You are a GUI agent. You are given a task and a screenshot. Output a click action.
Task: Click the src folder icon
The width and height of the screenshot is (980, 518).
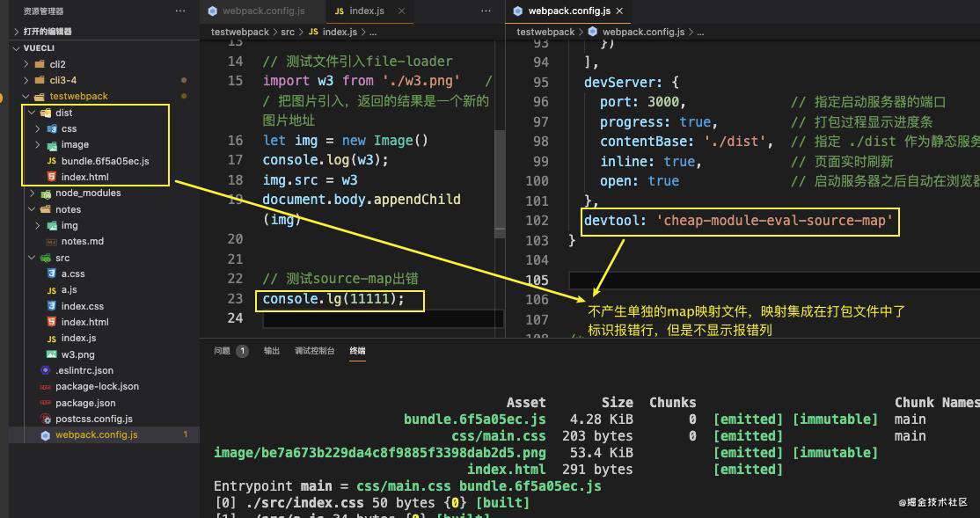[45, 258]
